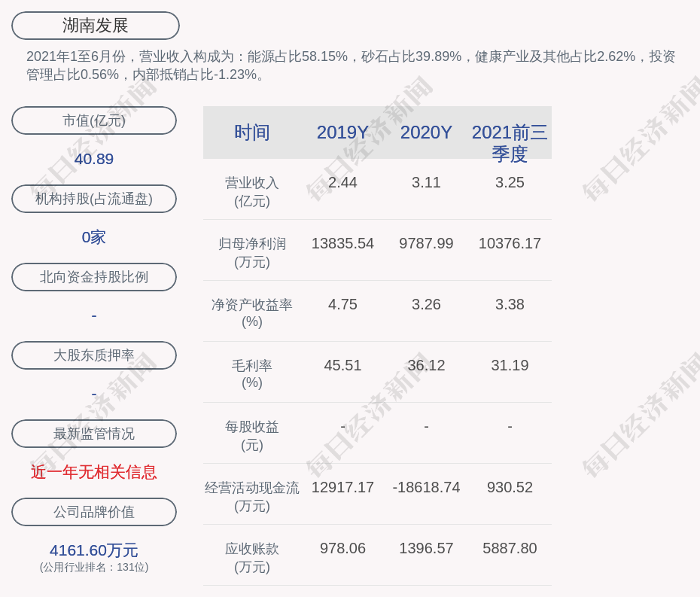Click ROE value 3.38

[x=510, y=304]
